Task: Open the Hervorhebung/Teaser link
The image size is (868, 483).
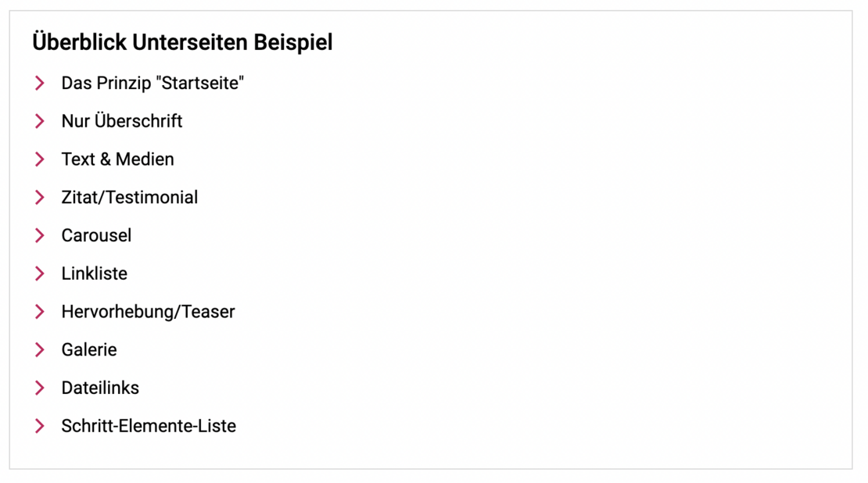Action: [148, 312]
